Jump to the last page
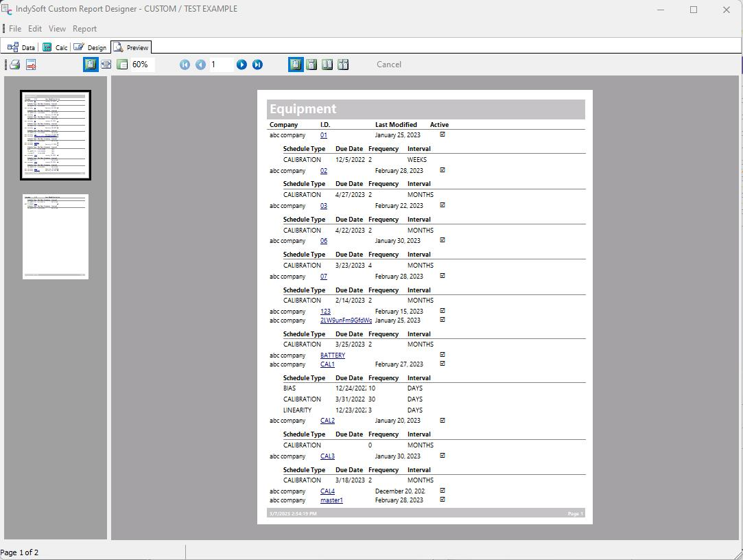 coord(257,65)
